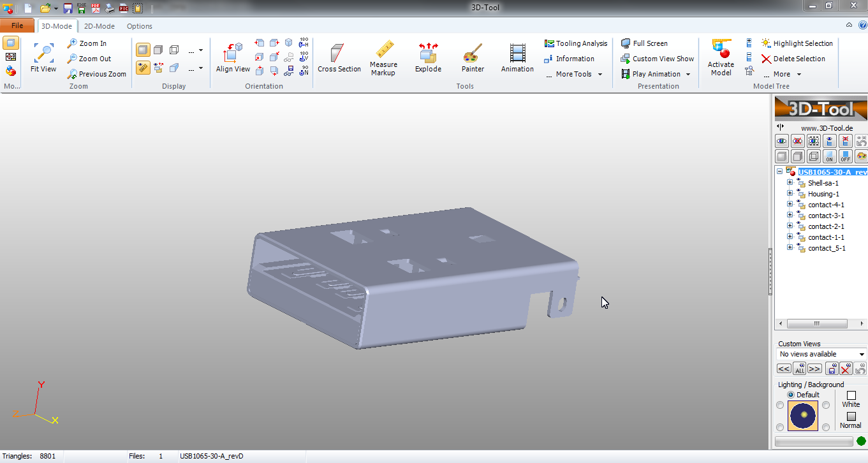The height and width of the screenshot is (463, 868).
Task: Switch to the 2D-Mode tab
Action: coord(99,26)
